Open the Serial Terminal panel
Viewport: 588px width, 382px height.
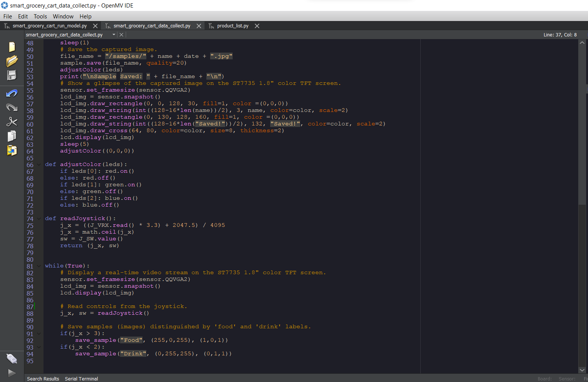point(81,379)
